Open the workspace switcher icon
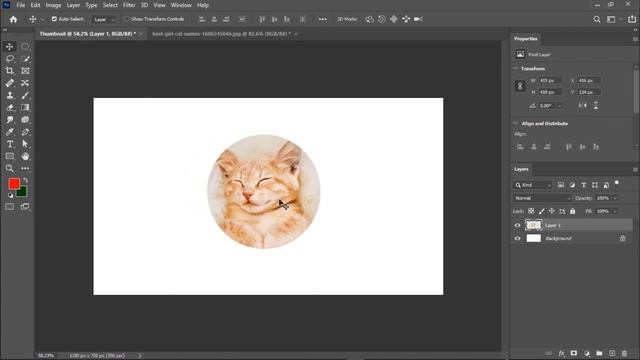This screenshot has width=640, height=360. point(611,19)
